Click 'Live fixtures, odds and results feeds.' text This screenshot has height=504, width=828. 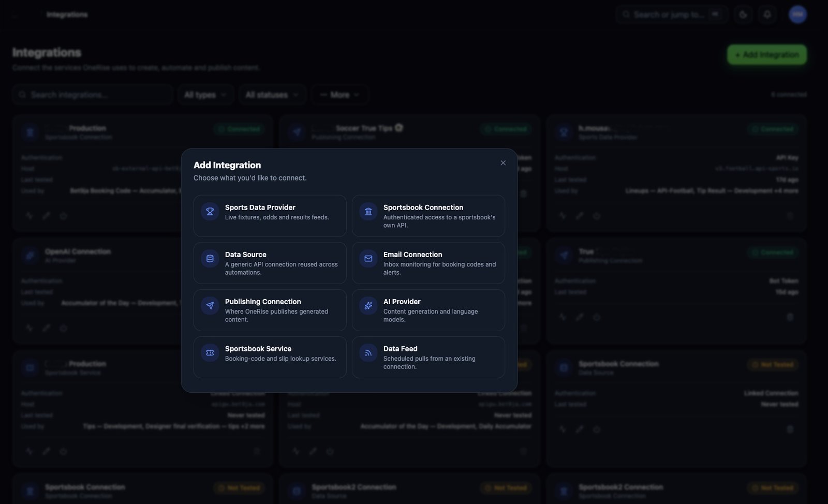tap(277, 217)
